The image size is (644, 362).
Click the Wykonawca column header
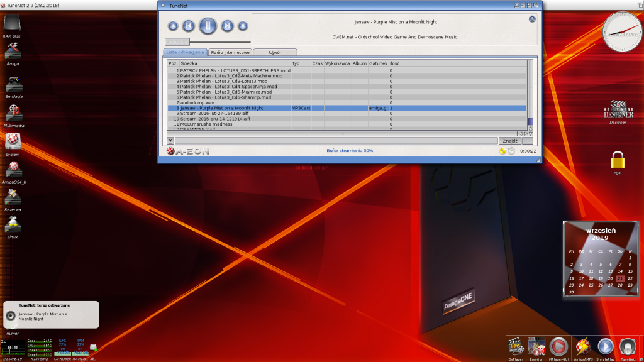(x=338, y=63)
